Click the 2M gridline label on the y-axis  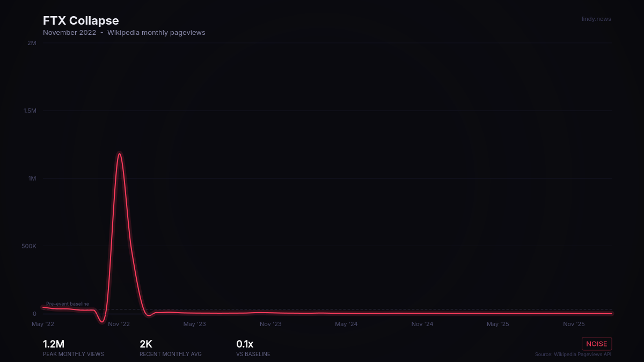(x=31, y=43)
